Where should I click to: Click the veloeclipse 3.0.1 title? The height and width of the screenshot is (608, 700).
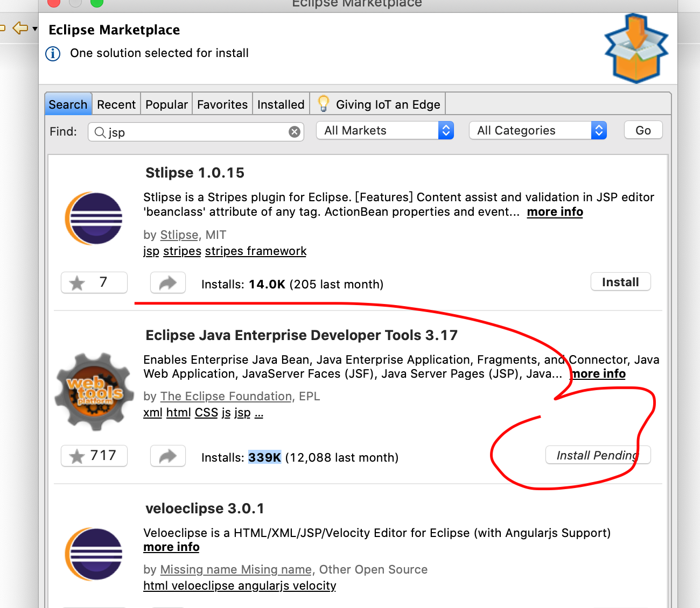205,508
